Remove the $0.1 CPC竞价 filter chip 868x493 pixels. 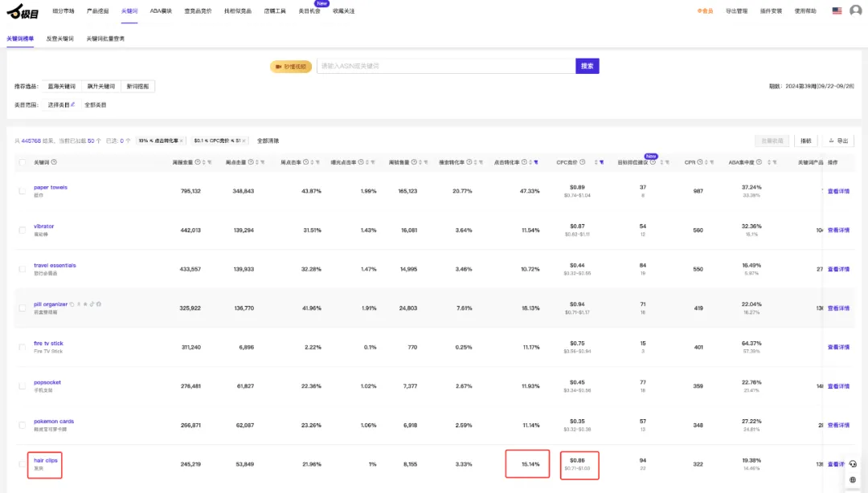coord(244,141)
